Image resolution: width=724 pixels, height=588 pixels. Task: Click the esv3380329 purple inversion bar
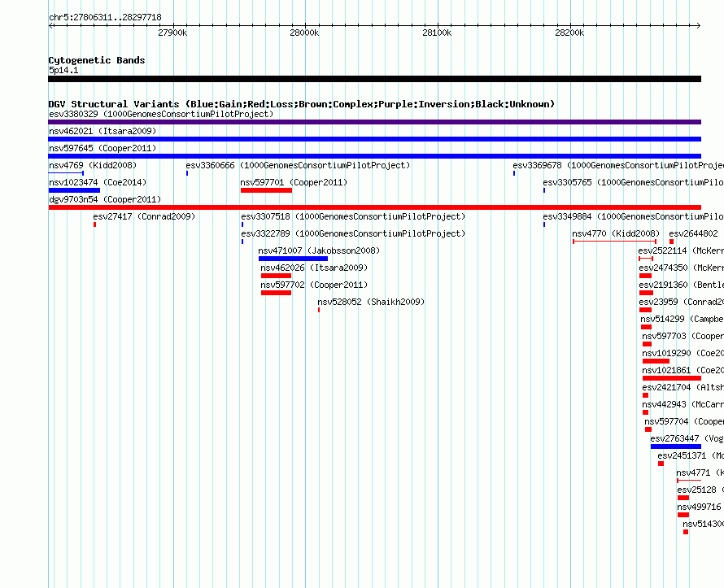click(374, 122)
